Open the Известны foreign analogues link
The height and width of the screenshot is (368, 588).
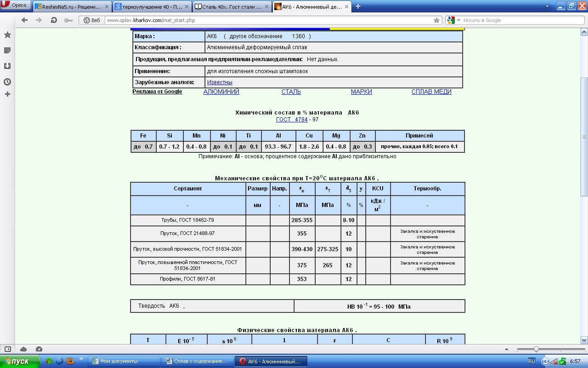(x=220, y=82)
